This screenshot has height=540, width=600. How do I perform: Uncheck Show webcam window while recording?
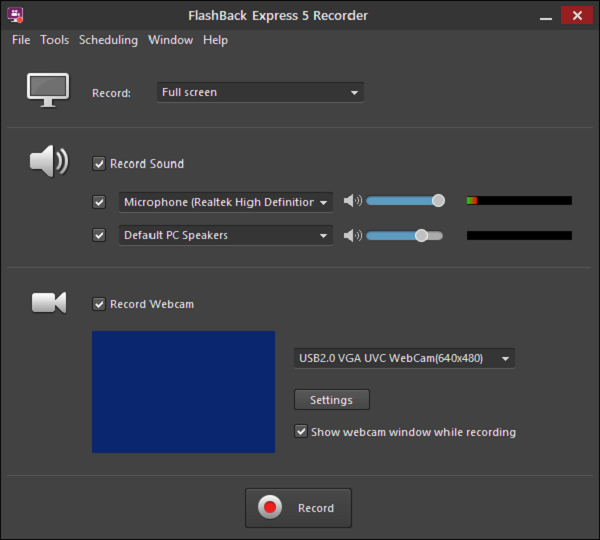[x=301, y=432]
